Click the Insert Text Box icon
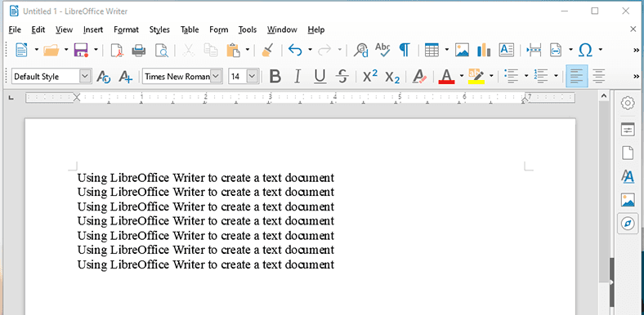 pyautogui.click(x=507, y=50)
